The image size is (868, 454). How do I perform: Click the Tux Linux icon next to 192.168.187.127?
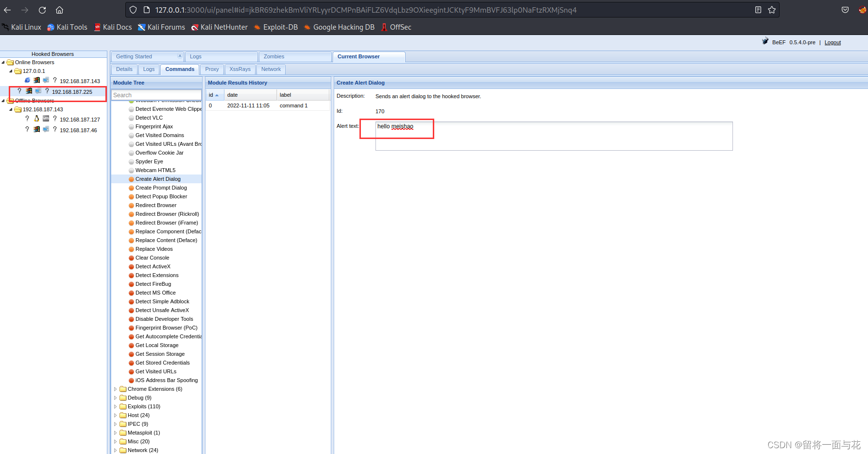(36, 119)
